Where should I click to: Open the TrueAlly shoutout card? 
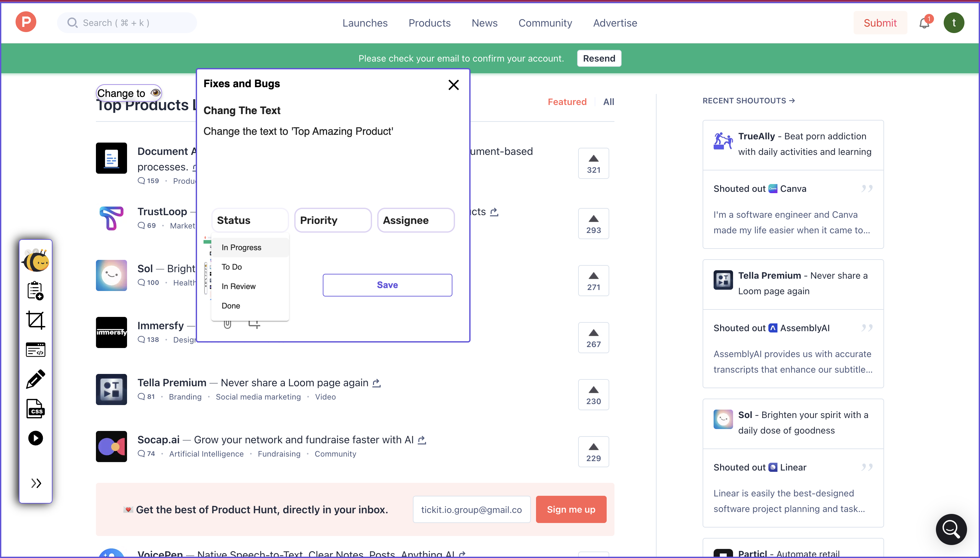coord(793,145)
